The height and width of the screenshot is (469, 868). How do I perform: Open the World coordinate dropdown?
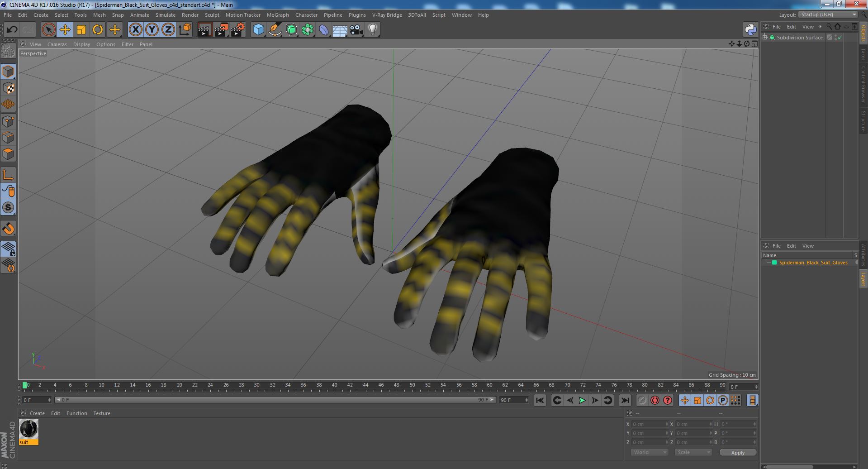tap(650, 452)
